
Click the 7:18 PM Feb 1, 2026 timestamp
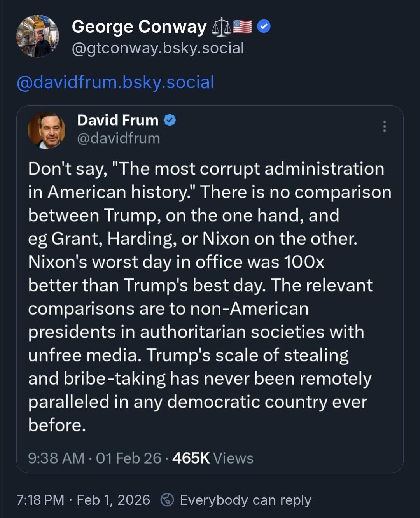[x=83, y=500]
